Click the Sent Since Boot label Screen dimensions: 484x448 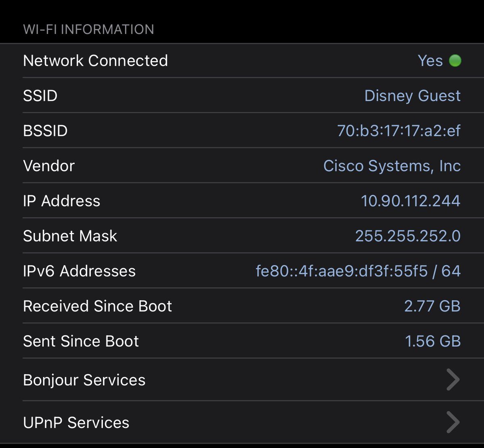(81, 341)
